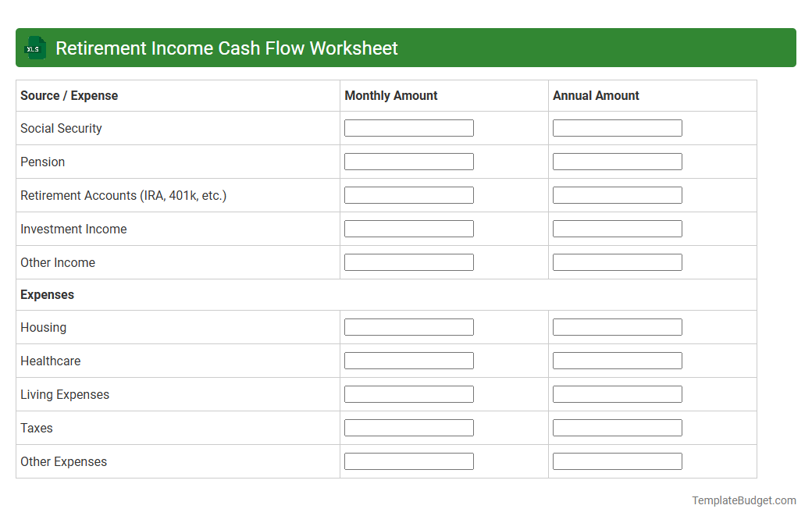812x523 pixels.
Task: Click the Social Security annual amount field
Action: [x=617, y=127]
